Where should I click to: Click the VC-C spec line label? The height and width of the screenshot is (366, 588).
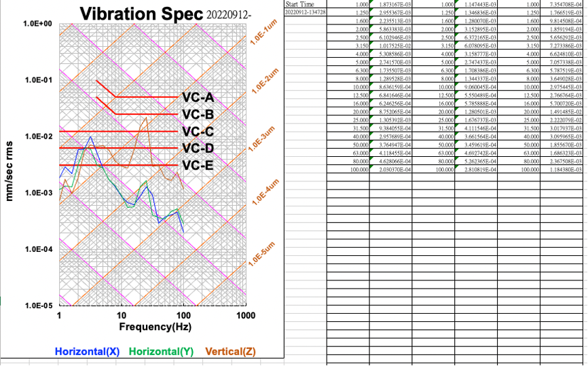198,132
